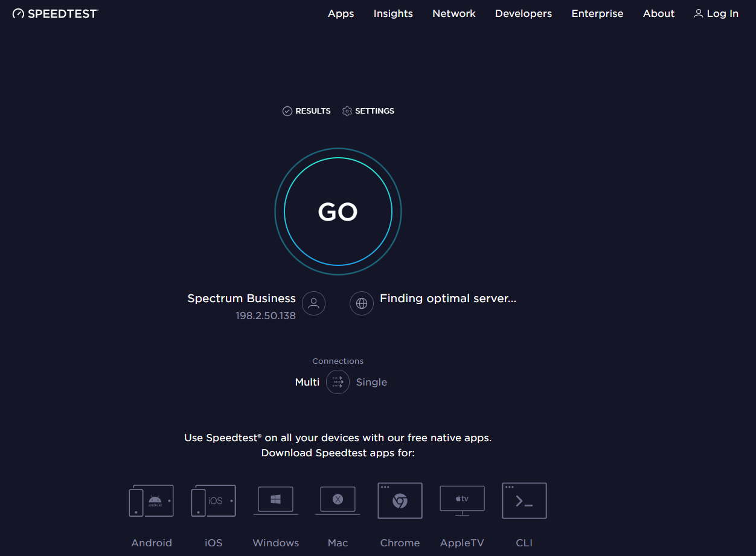This screenshot has width=756, height=556.
Task: Open the AppleTV download label link
Action: (x=463, y=543)
